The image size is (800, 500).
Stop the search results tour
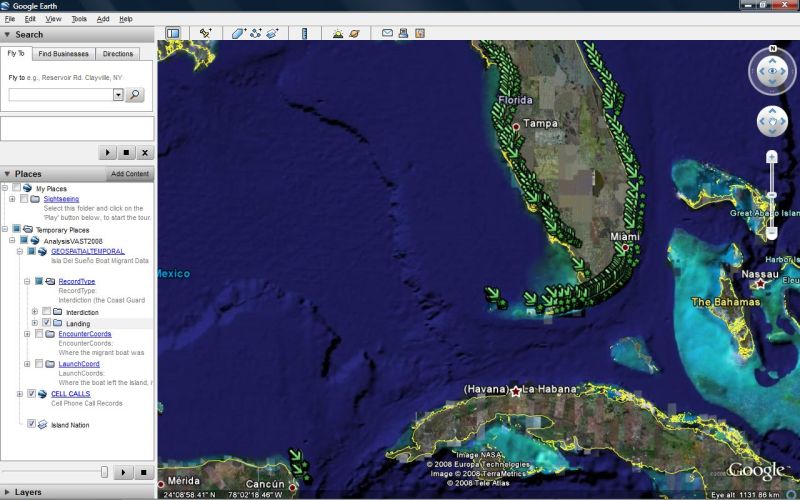126,152
